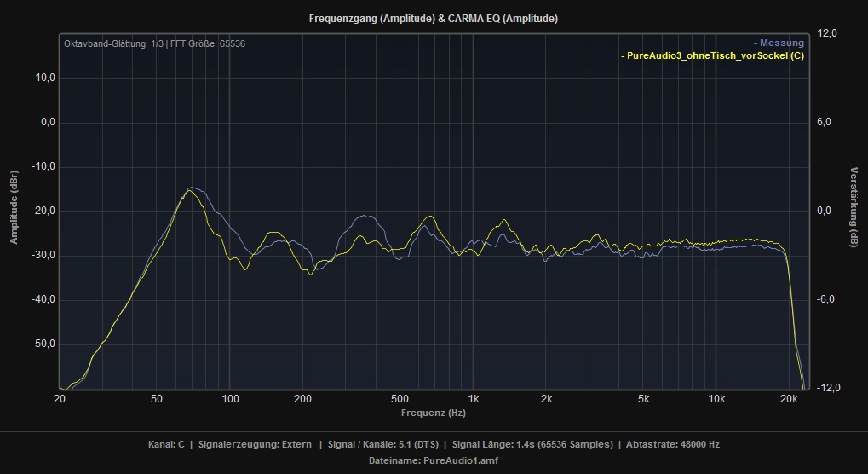Click the 10k frequency tick label
The height and width of the screenshot is (474, 868).
click(716, 399)
